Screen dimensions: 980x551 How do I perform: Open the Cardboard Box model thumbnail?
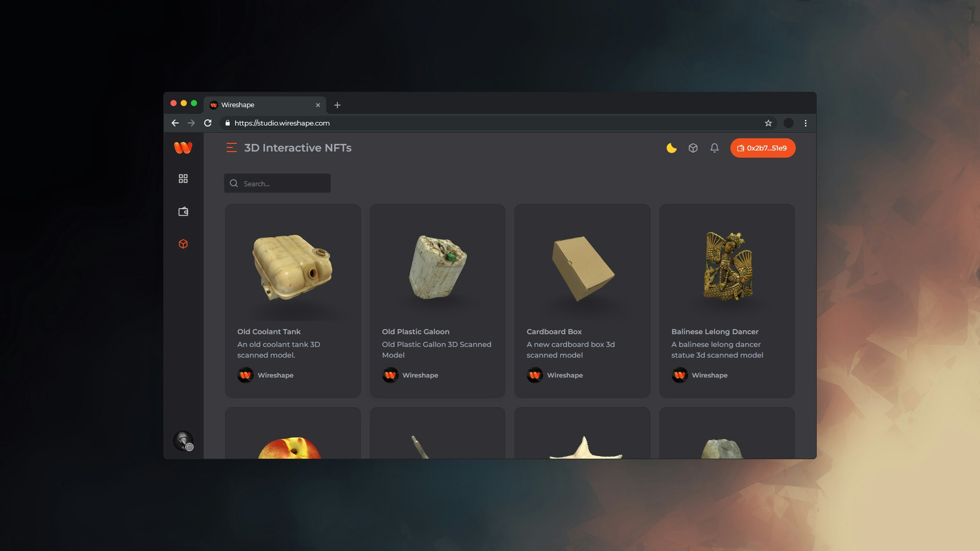(583, 268)
